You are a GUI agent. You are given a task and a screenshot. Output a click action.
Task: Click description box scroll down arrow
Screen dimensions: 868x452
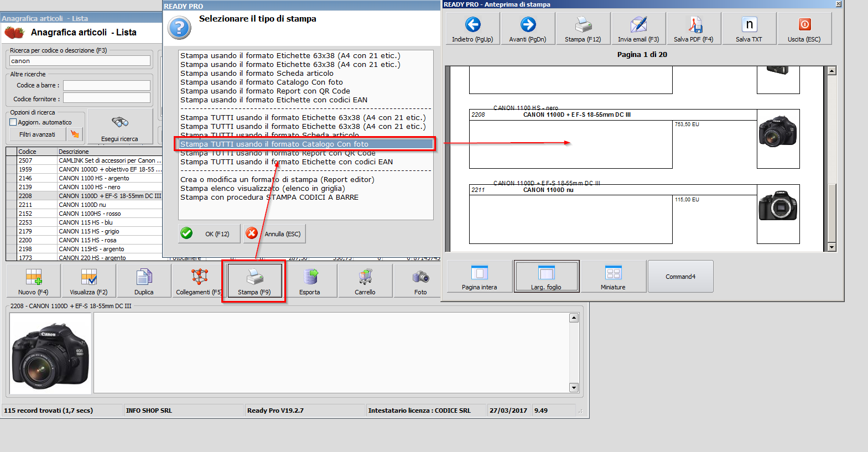tap(574, 387)
